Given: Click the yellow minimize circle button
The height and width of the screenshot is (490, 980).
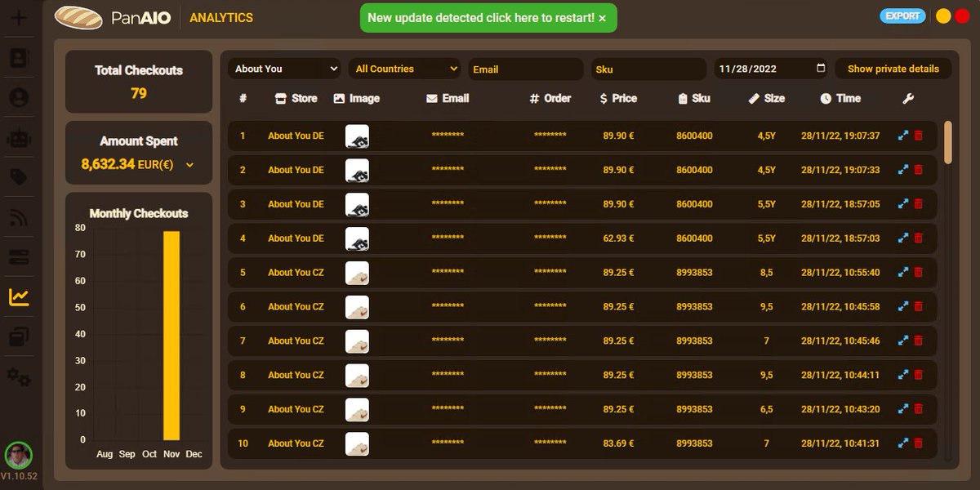Looking at the screenshot, I should pos(943,16).
